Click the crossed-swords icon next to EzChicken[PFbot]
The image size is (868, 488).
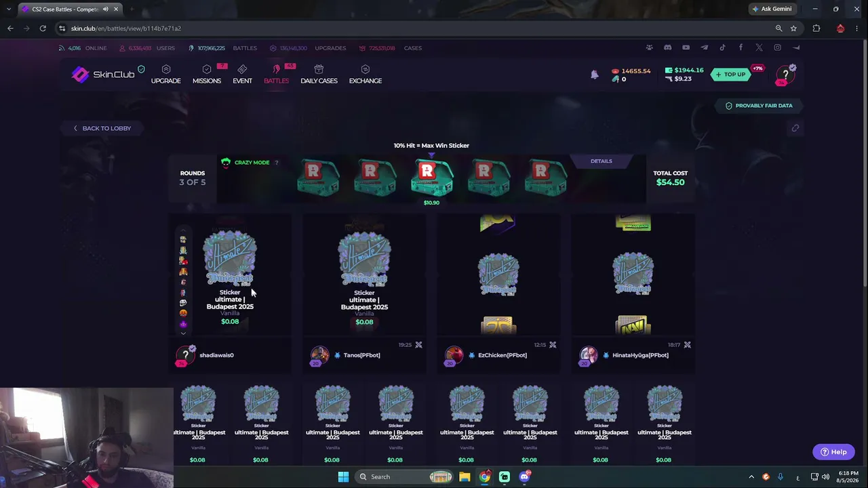(553, 345)
